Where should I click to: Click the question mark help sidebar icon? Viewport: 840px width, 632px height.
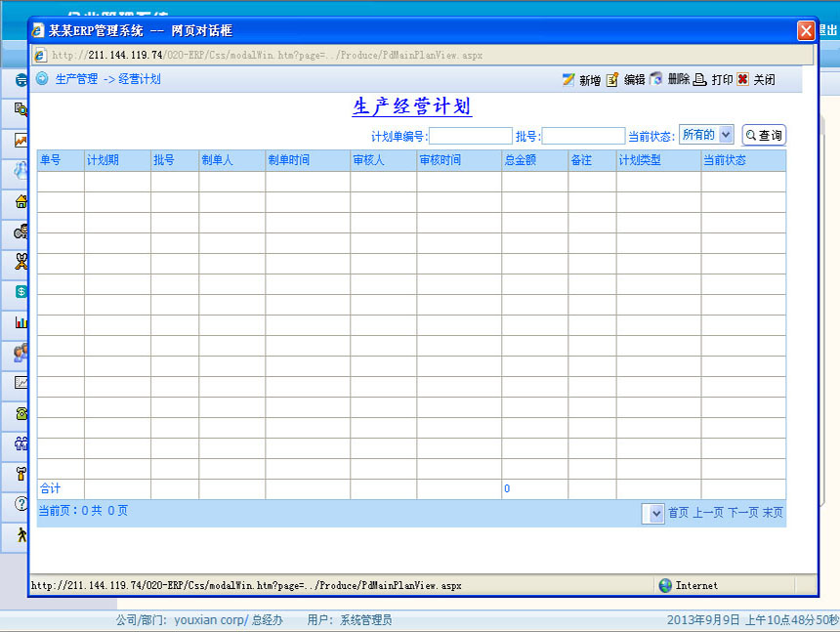click(x=21, y=504)
